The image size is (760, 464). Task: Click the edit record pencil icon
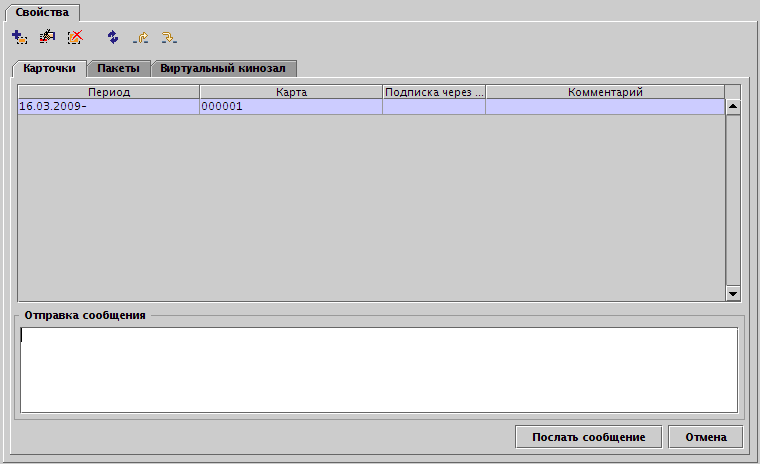47,37
